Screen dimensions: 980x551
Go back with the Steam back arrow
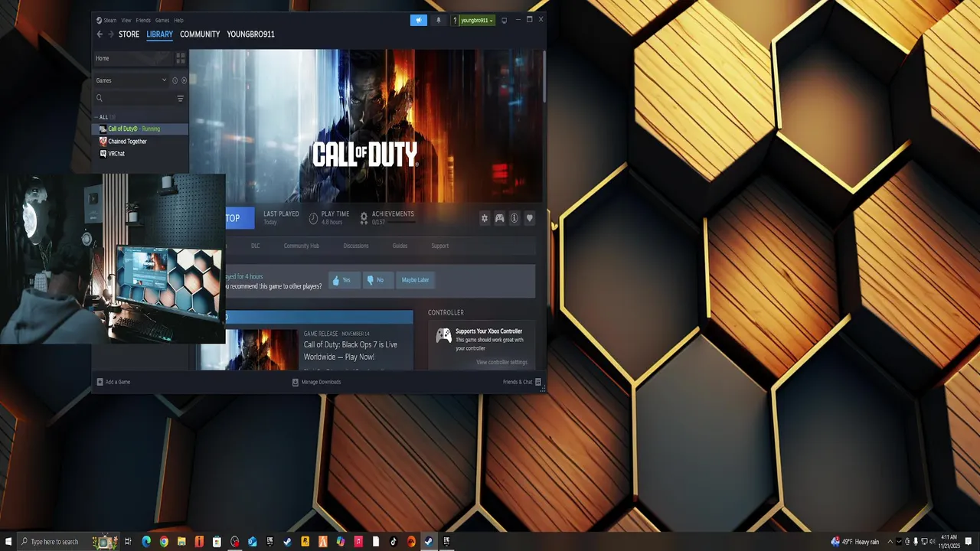[x=100, y=34]
